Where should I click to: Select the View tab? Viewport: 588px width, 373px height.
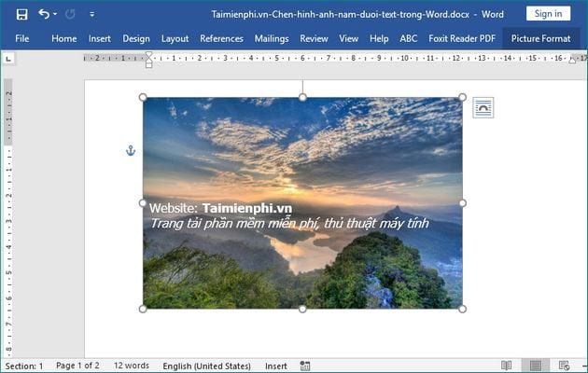348,38
